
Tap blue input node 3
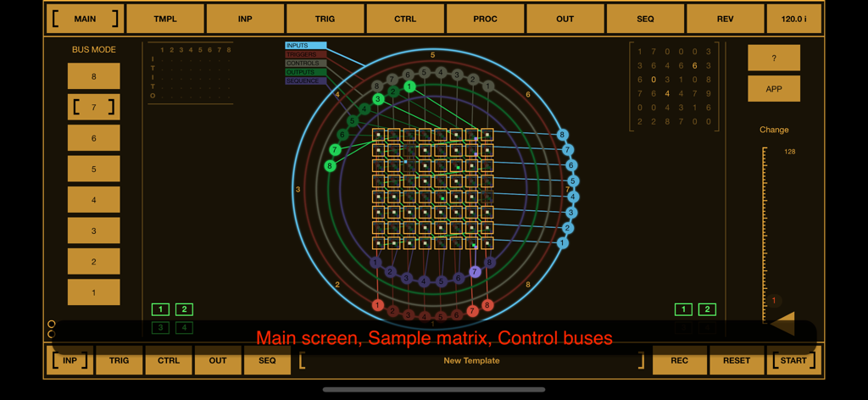(572, 213)
